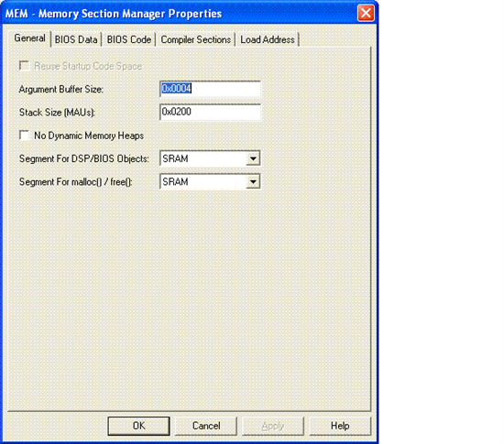Viewport: 504px width, 444px height.
Task: Close the Memory Section Manager Properties dialog
Action: (366, 13)
